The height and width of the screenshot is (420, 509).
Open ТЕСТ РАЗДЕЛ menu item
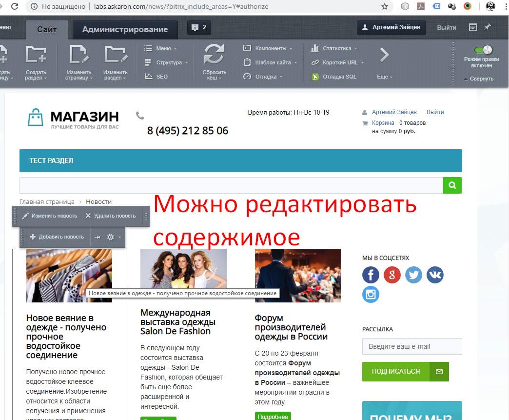click(x=51, y=160)
